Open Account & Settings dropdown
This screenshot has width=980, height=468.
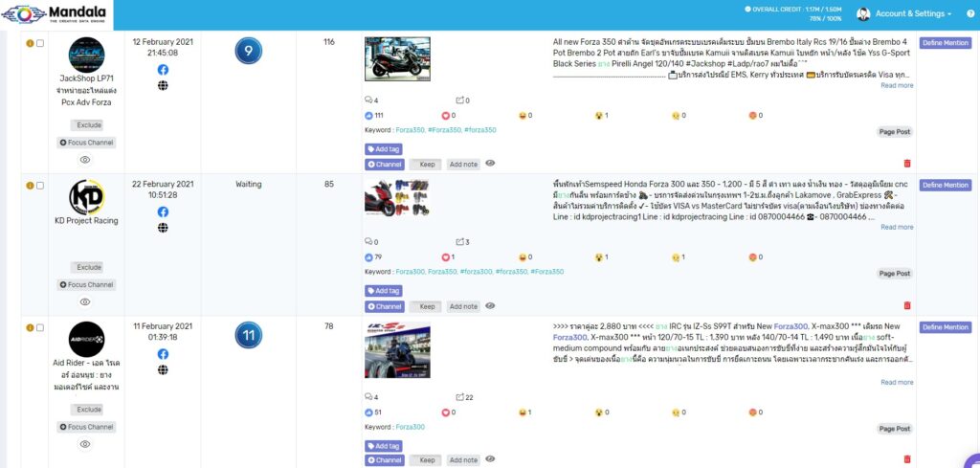(x=913, y=13)
